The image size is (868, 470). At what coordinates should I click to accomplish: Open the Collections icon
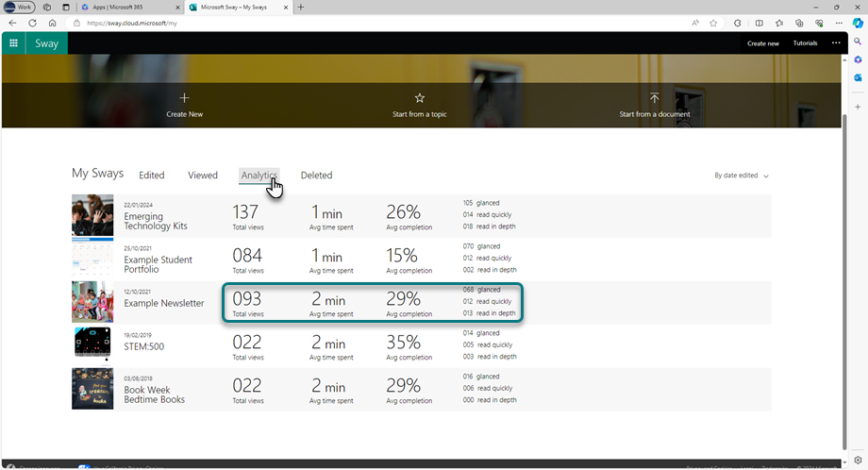point(799,23)
